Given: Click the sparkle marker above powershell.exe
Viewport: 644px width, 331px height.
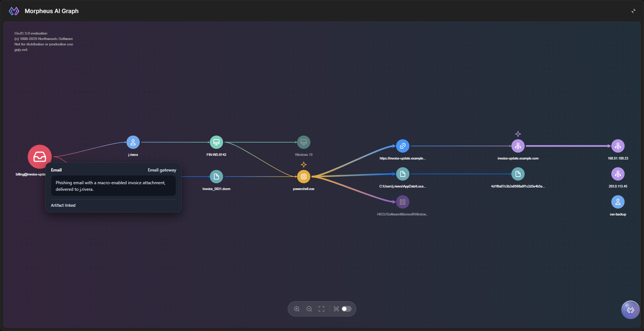Looking at the screenshot, I should coord(304,165).
